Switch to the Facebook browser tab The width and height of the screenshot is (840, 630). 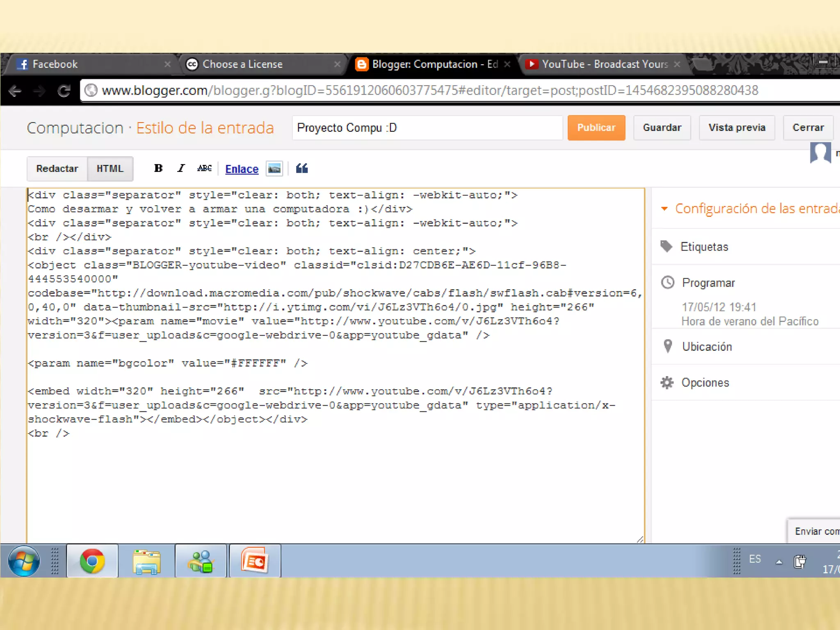point(55,64)
